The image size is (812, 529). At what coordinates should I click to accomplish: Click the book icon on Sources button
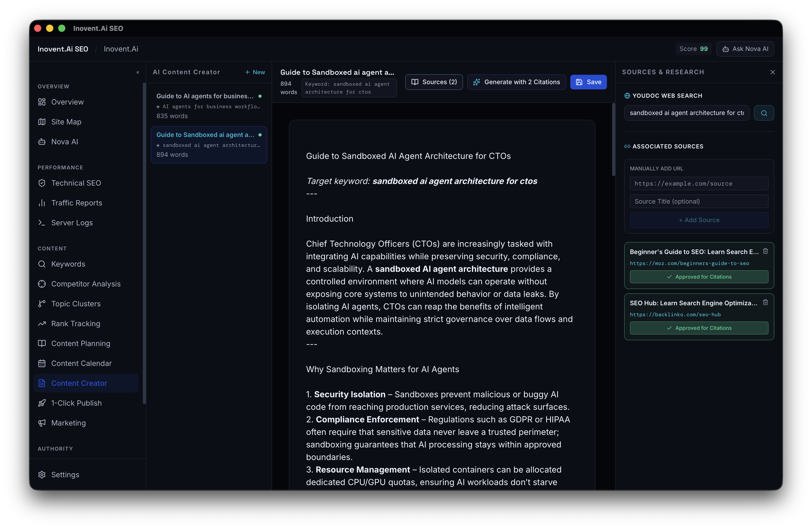click(415, 82)
